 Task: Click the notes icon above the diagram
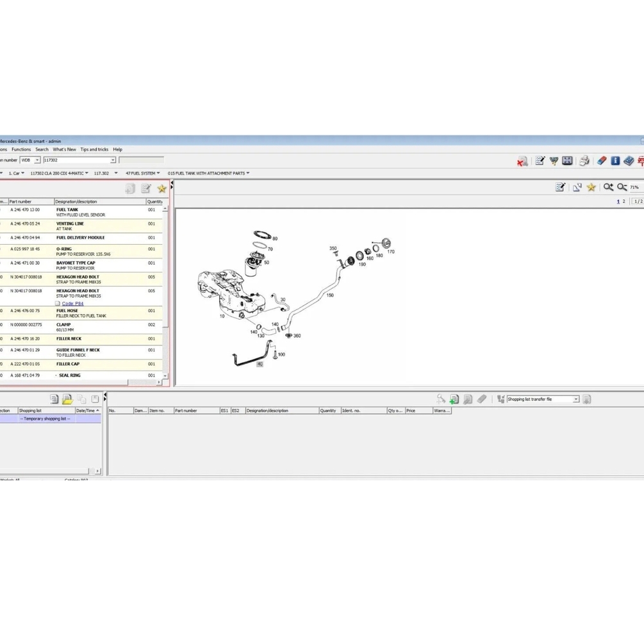tap(560, 187)
